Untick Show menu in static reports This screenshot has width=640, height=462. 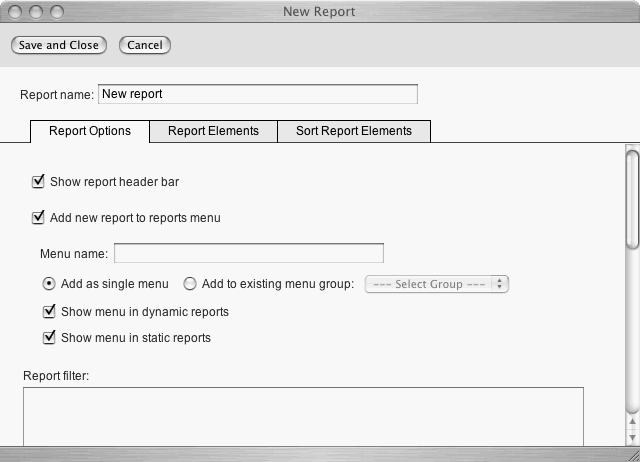click(x=49, y=337)
